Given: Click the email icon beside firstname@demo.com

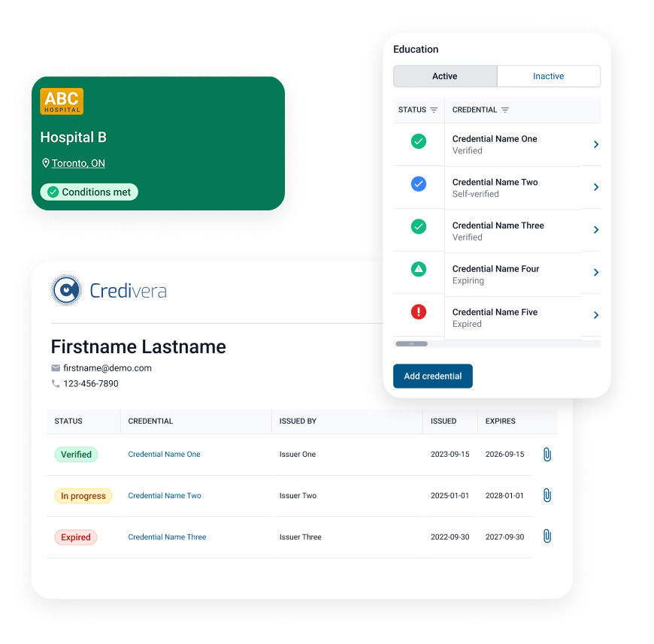Looking at the screenshot, I should 55,368.
